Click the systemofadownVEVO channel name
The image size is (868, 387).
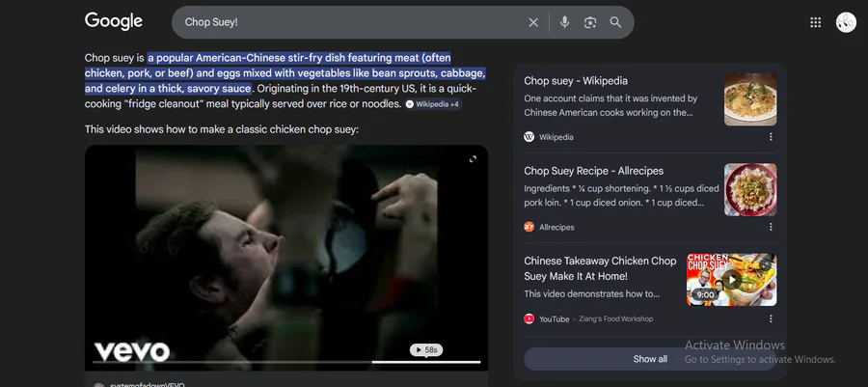tap(148, 385)
